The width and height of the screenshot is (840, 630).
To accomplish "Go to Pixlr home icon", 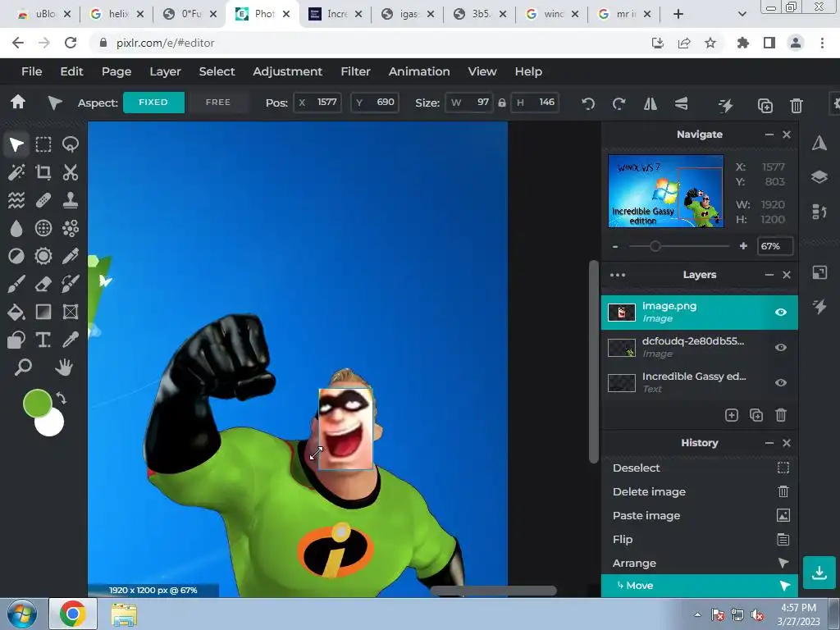I will click(x=18, y=102).
